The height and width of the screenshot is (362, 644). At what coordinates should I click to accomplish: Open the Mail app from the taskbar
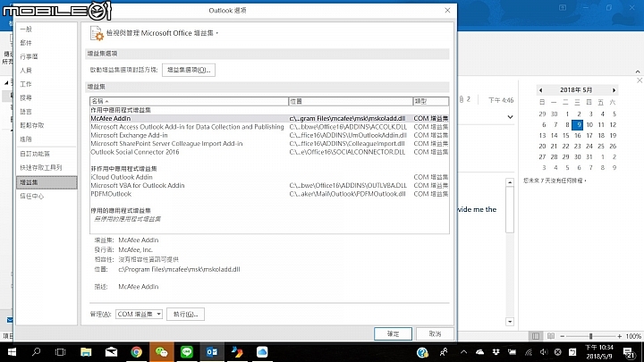pyautogui.click(x=111, y=352)
